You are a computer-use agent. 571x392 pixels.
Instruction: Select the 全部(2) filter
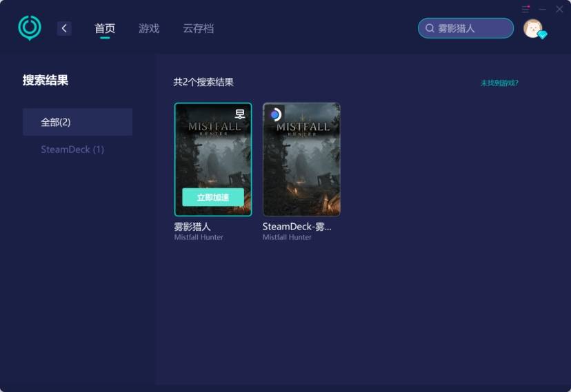coord(77,122)
